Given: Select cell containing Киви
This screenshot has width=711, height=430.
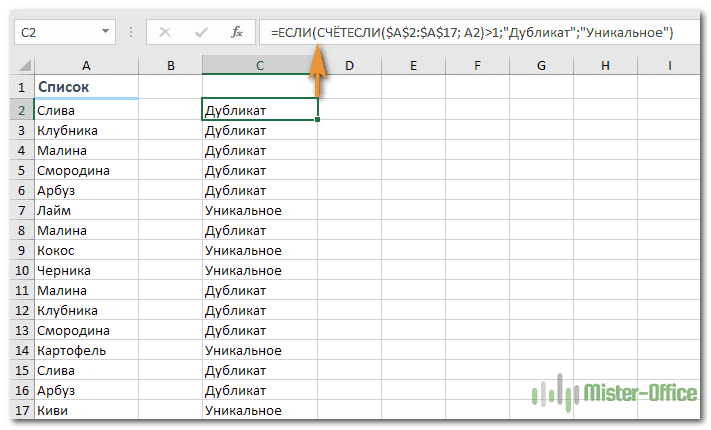Looking at the screenshot, I should point(86,410).
